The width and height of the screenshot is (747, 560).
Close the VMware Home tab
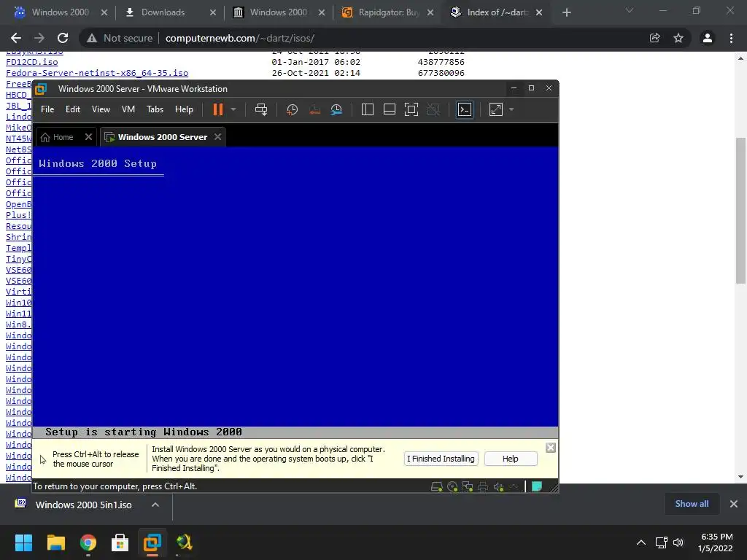pyautogui.click(x=88, y=137)
